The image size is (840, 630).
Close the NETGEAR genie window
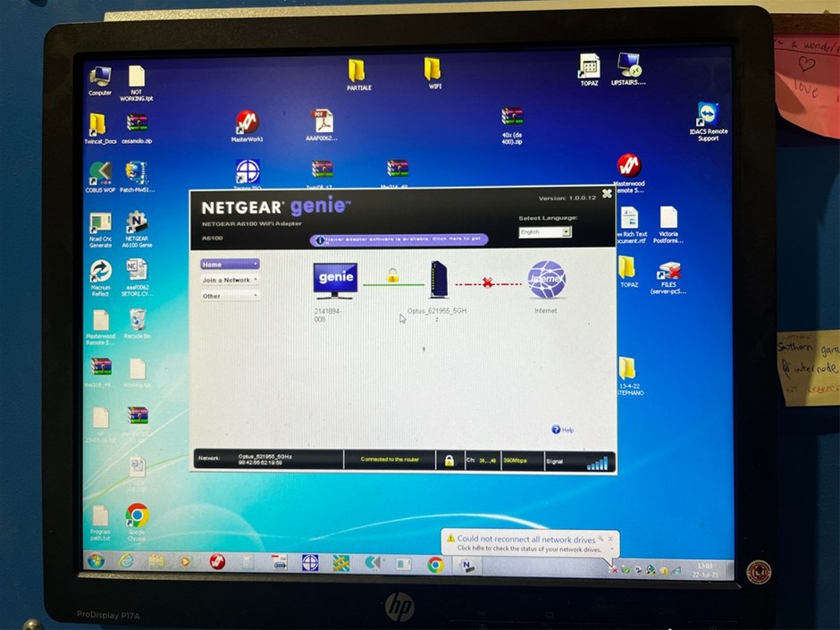[x=607, y=193]
